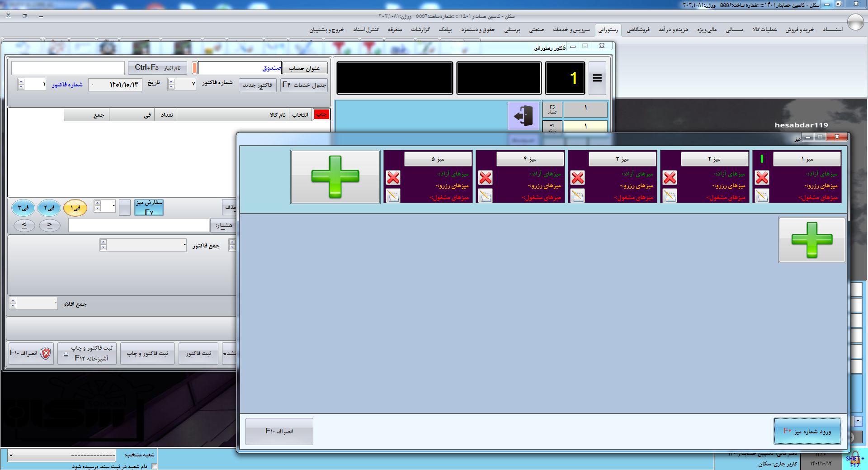Adjust the جمع اقلام stepper
This screenshot has height=470, width=868.
pyautogui.click(x=13, y=303)
